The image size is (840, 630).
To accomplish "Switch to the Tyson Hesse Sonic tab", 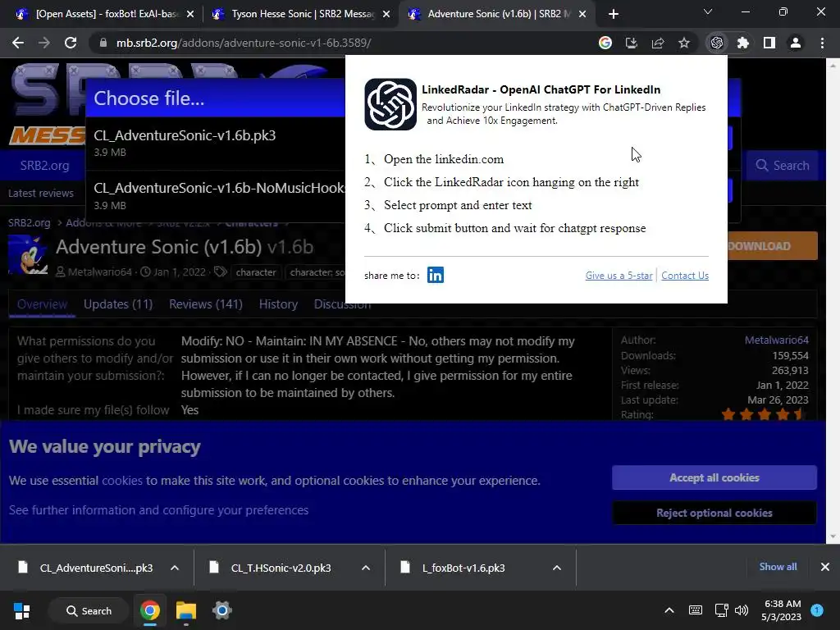I will coord(302,14).
